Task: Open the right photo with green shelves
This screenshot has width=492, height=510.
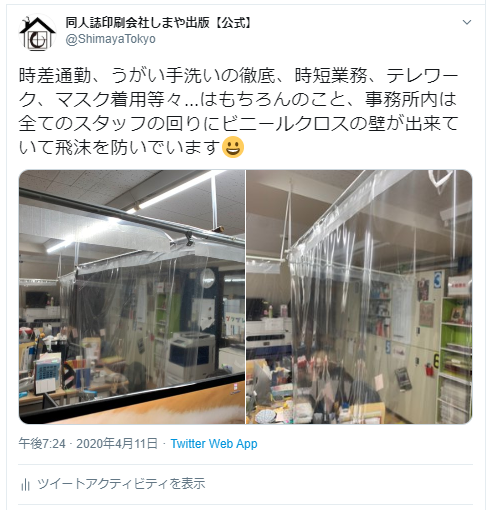Action: click(359, 297)
